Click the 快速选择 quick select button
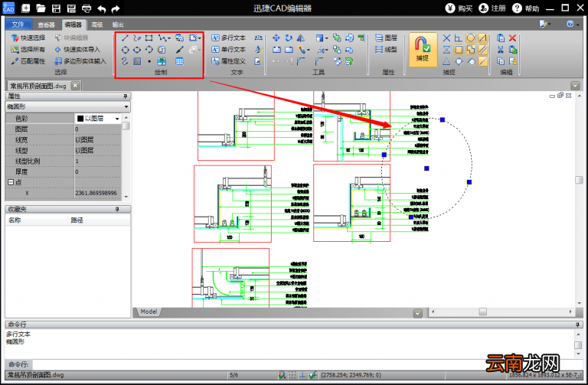The height and width of the screenshot is (385, 588). click(x=28, y=38)
